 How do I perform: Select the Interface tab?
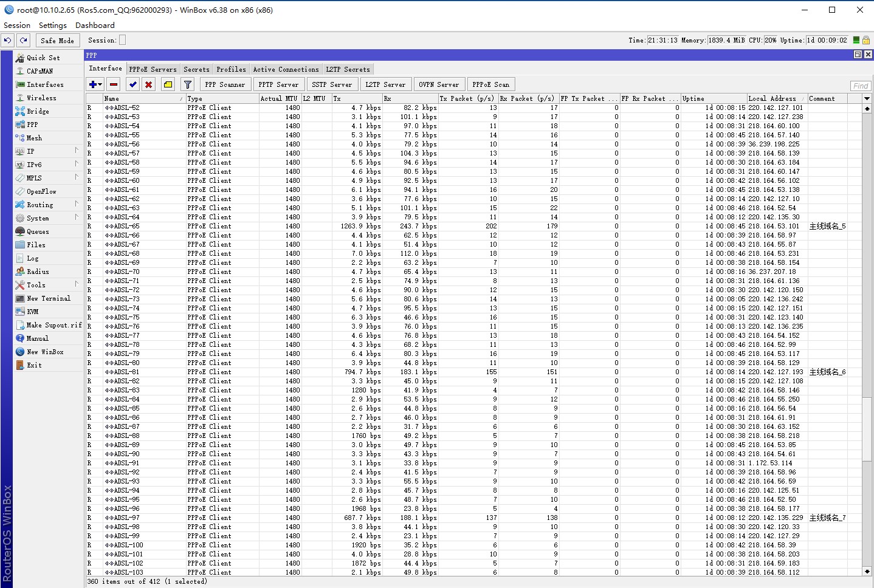tap(106, 69)
